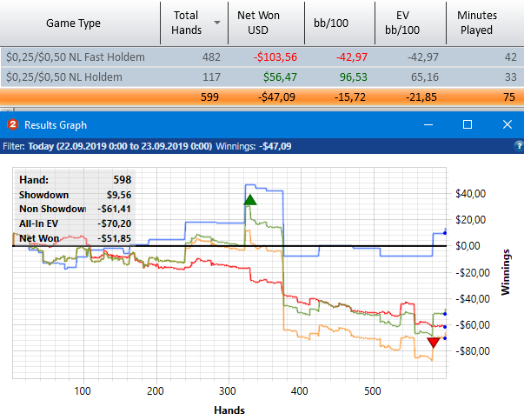The width and height of the screenshot is (524, 420).
Task: Sort by Game Type column header
Action: coord(73,23)
